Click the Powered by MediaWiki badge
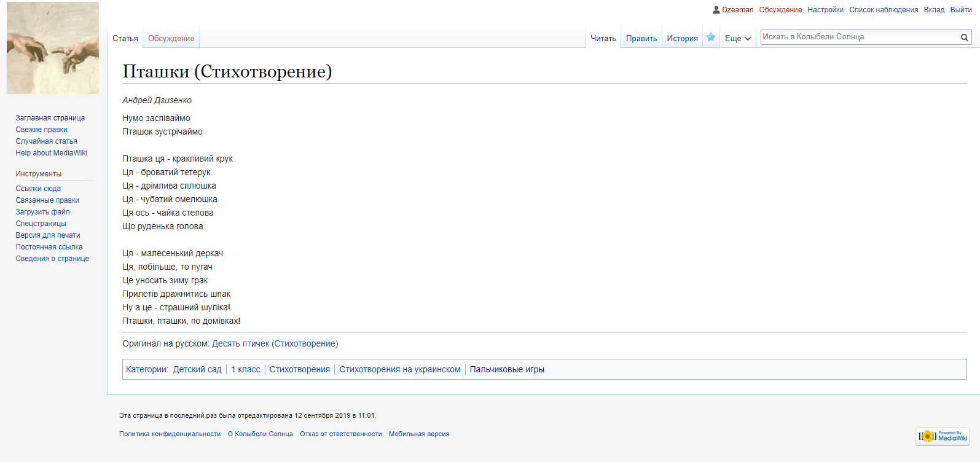 pos(943,436)
